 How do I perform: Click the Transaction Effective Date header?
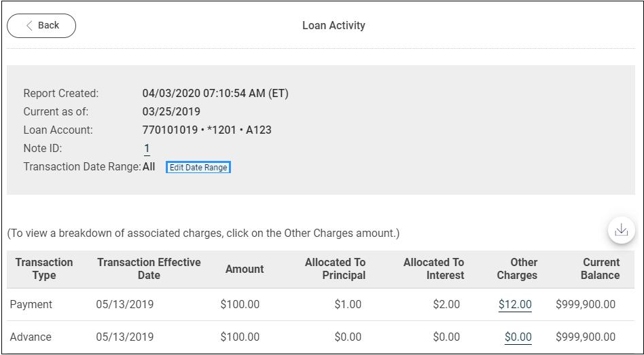tap(149, 269)
